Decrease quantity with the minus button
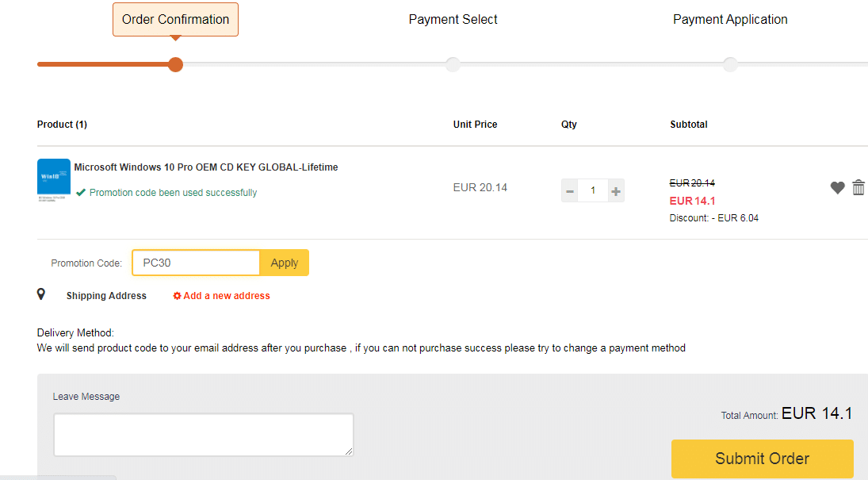 pos(569,191)
